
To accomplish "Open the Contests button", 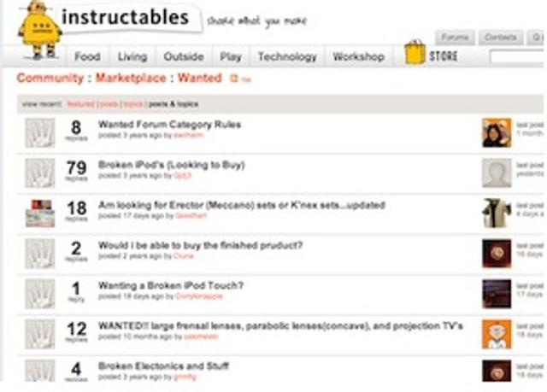I will tap(500, 38).
